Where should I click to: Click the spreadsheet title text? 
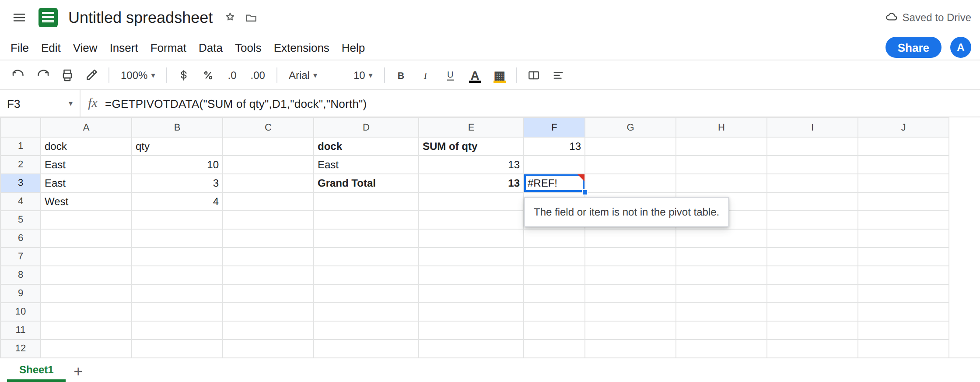point(140,18)
